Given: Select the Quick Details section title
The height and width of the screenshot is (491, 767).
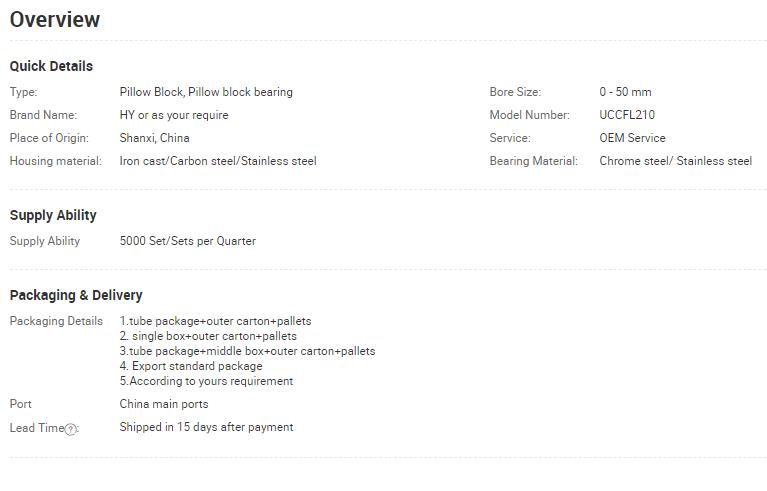Looking at the screenshot, I should click(x=51, y=66).
